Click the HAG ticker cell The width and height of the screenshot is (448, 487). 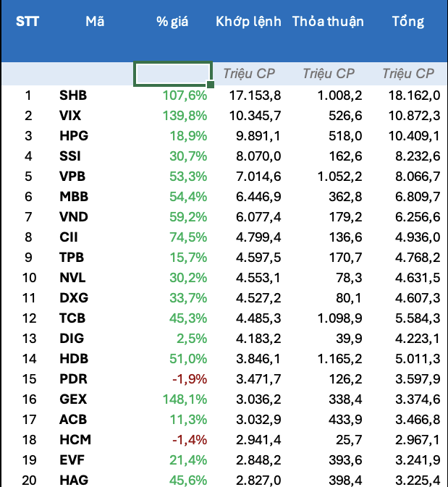point(73,480)
